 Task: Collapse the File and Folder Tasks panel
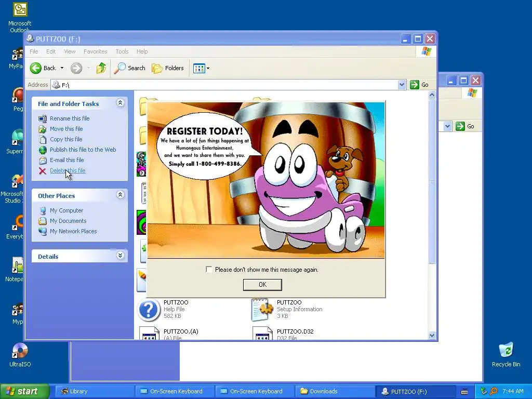(120, 103)
